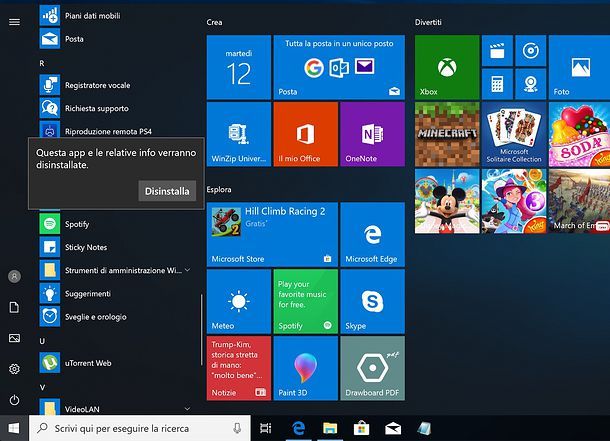The height and width of the screenshot is (441, 610).
Task: Jump to letter V section header
Action: pyautogui.click(x=42, y=387)
